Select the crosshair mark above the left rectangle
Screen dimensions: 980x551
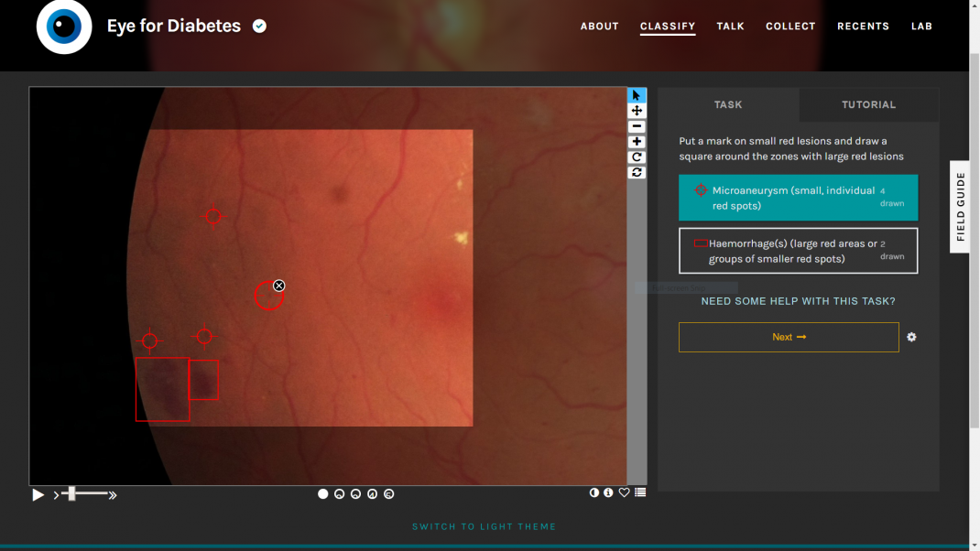coord(149,341)
